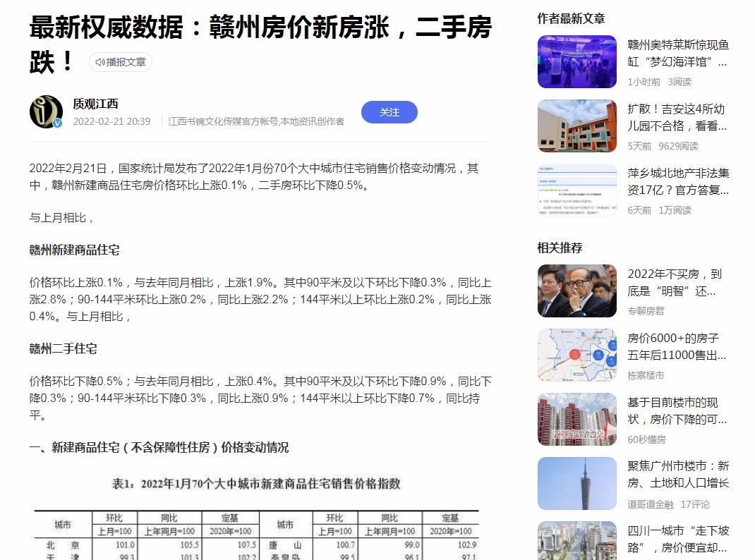Click the 作者最新文章 section heading
Screen dimensions: 755x560
coord(571,19)
